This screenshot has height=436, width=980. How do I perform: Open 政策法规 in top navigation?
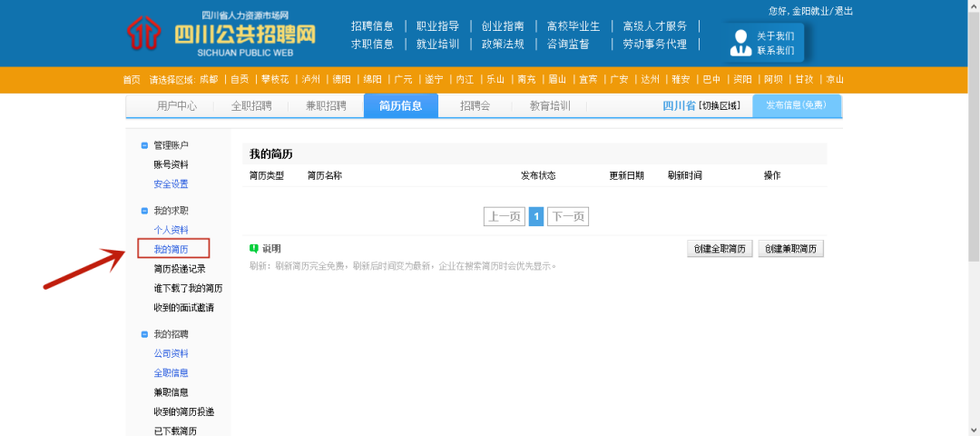point(503,45)
